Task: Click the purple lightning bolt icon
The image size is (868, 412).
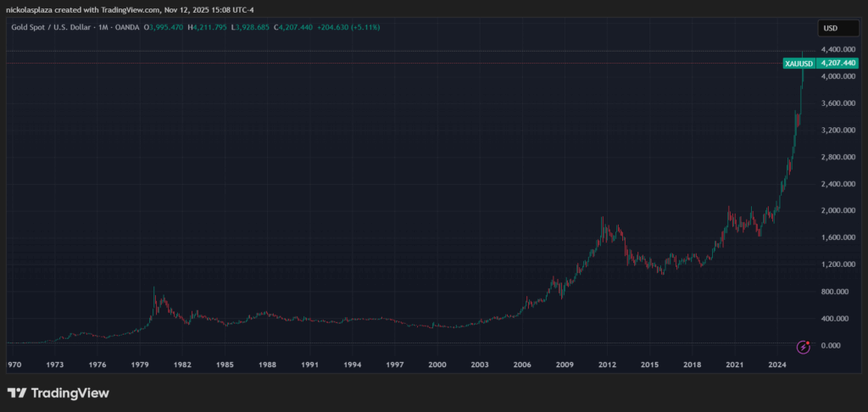Action: [x=804, y=346]
